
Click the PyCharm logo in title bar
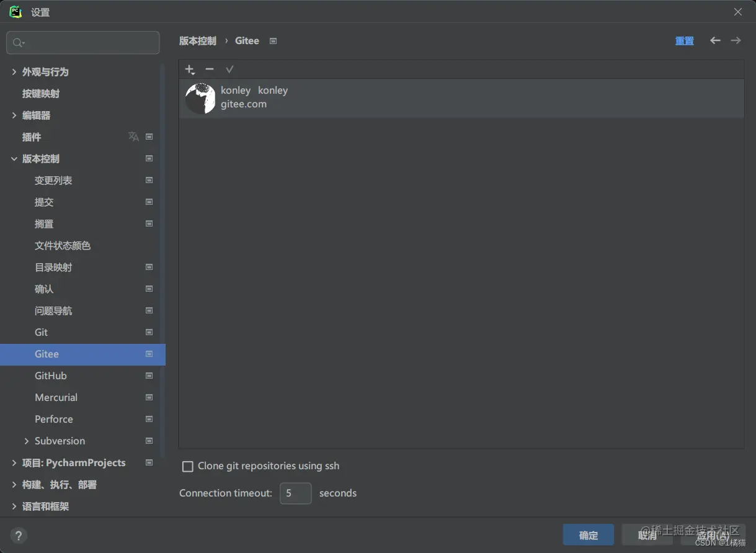pos(16,12)
